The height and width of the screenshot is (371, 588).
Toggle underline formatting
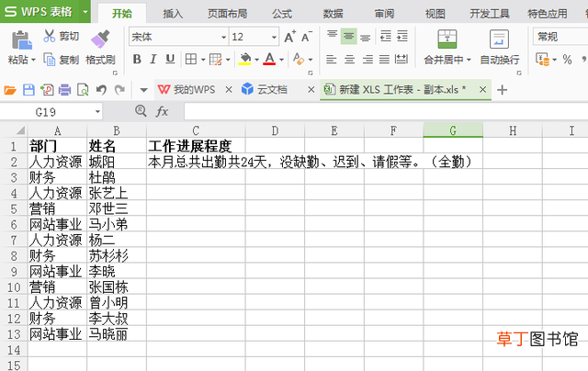click(x=170, y=59)
